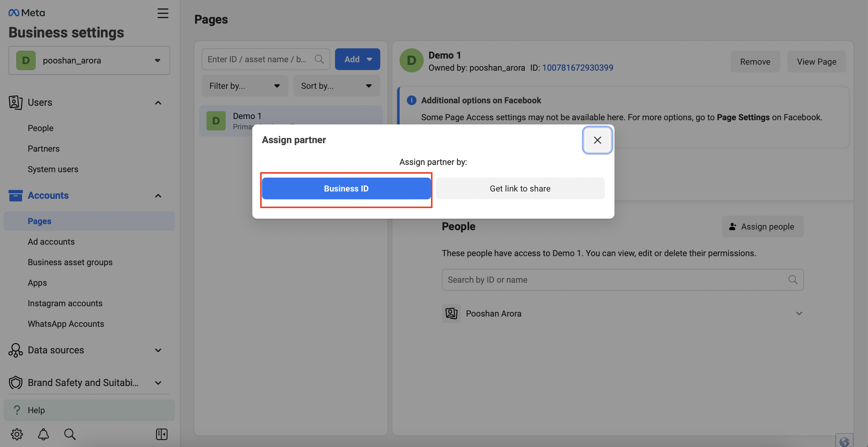This screenshot has height=447, width=868.
Task: Click the globe icon in the corner
Action: click(x=844, y=441)
